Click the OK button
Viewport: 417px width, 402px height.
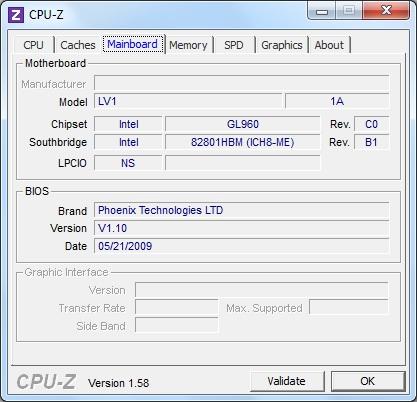(x=368, y=381)
